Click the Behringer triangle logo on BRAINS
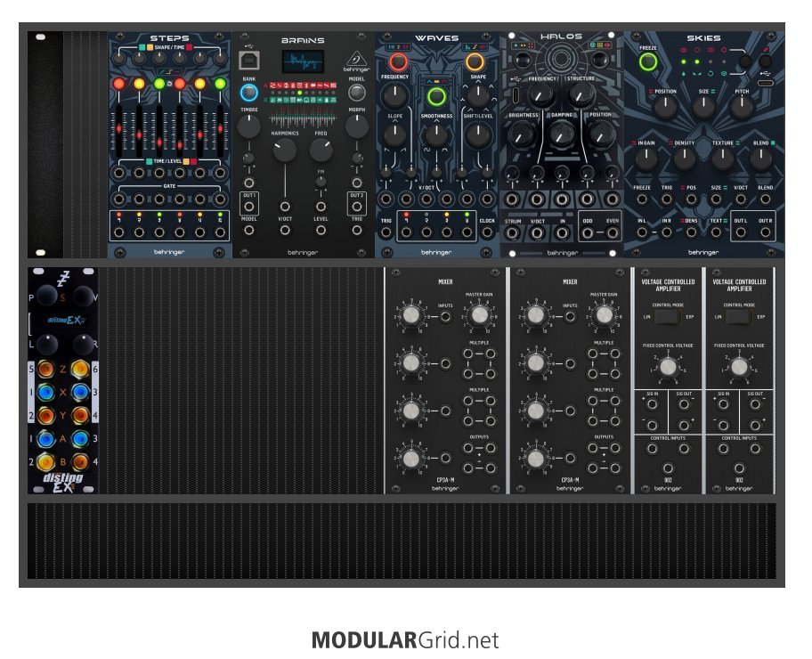The height and width of the screenshot is (659, 812). click(x=356, y=58)
